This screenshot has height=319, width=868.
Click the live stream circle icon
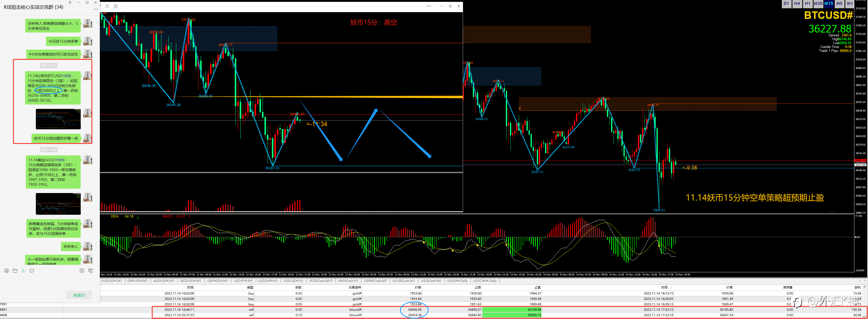click(x=82, y=270)
